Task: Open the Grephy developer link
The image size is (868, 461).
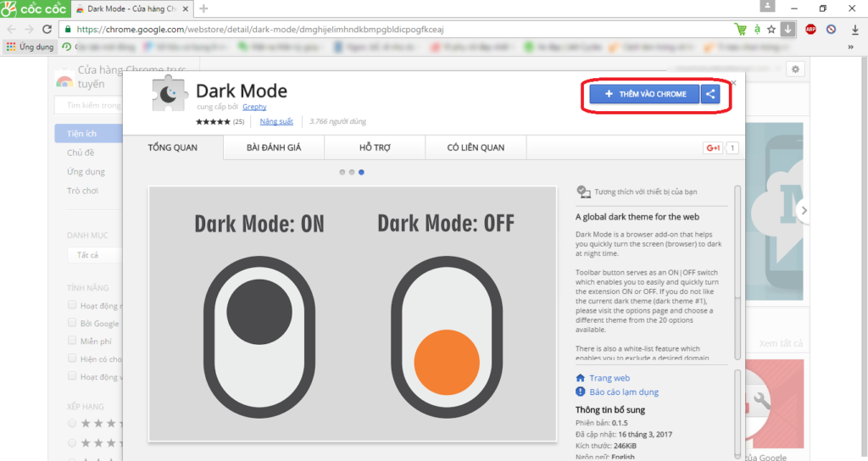Action: tap(253, 107)
